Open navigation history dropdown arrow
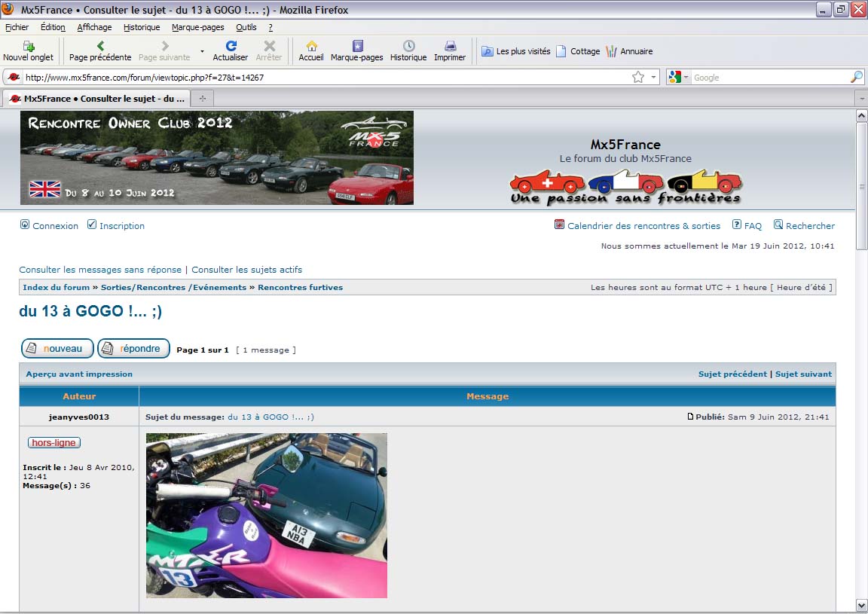The image size is (868, 614). (x=202, y=51)
